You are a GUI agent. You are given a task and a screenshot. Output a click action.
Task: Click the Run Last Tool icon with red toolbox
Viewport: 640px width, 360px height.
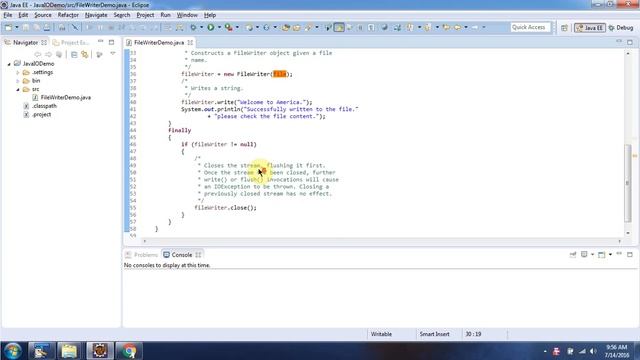click(x=229, y=27)
